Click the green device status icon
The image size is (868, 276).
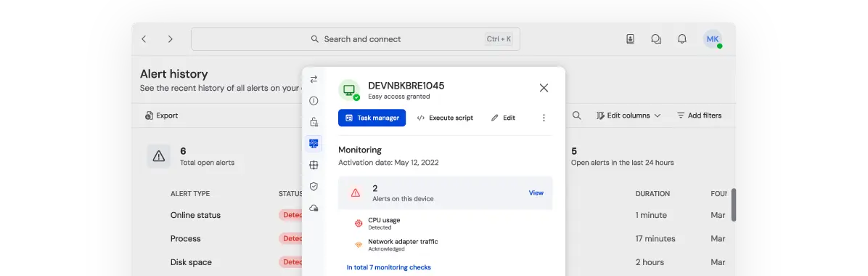click(x=349, y=90)
